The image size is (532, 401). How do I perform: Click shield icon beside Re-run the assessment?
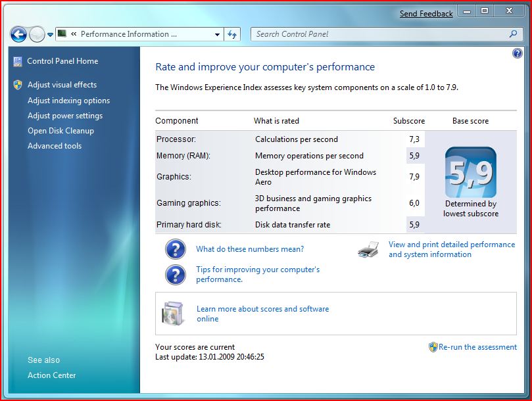point(433,347)
